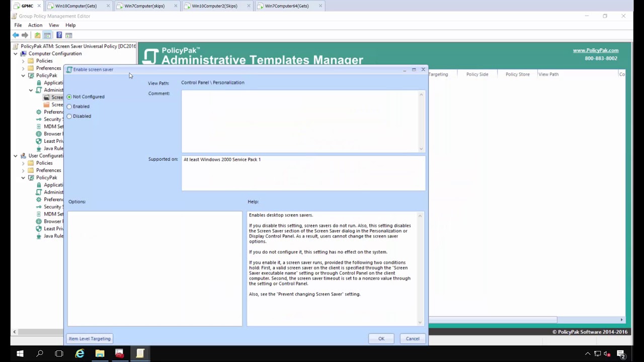644x362 pixels.
Task: Expand Preferences under User Configuration
Action: point(23,170)
